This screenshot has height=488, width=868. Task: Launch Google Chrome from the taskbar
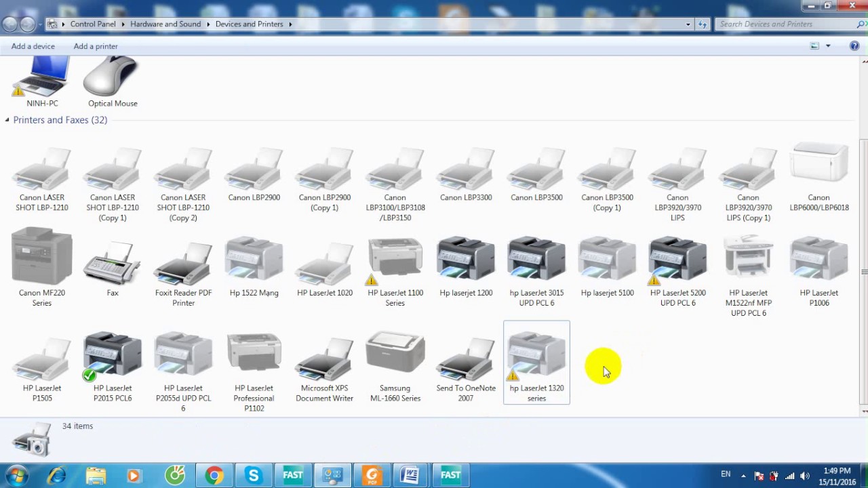(x=214, y=474)
